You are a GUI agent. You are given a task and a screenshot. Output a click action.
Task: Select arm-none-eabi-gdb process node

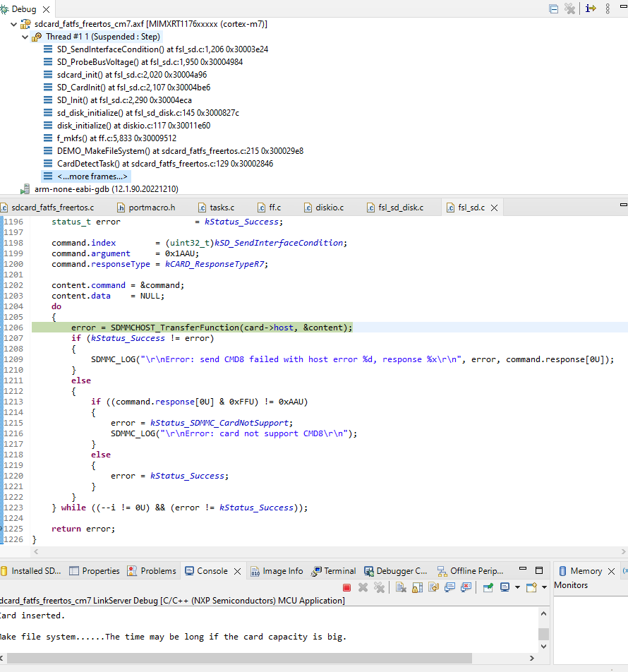[x=107, y=189]
